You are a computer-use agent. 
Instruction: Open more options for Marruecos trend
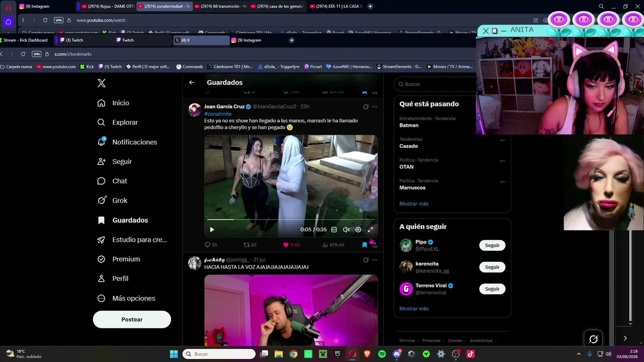click(502, 182)
